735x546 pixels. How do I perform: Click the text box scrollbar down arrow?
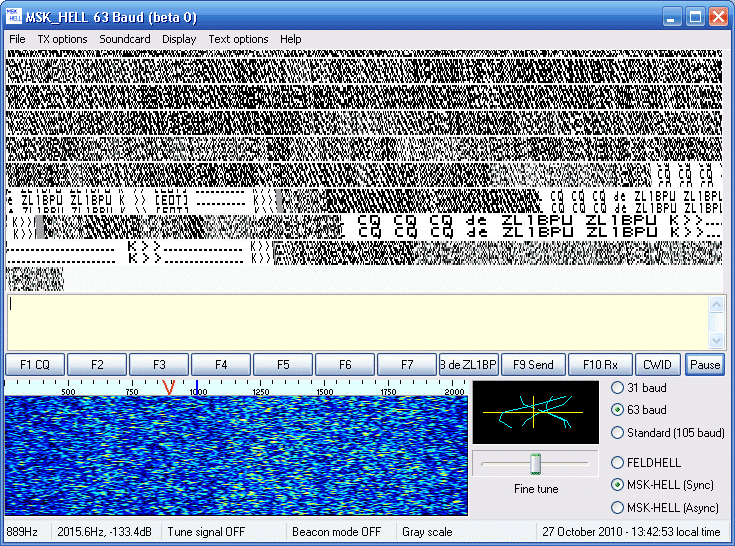coord(716,341)
